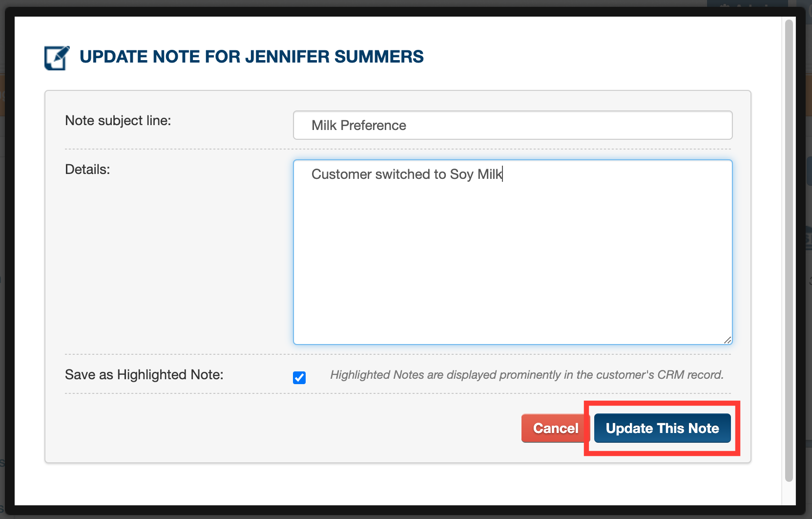Click the 'Update Note for Jennifer Summers' heading
812x519 pixels.
pyautogui.click(x=251, y=57)
